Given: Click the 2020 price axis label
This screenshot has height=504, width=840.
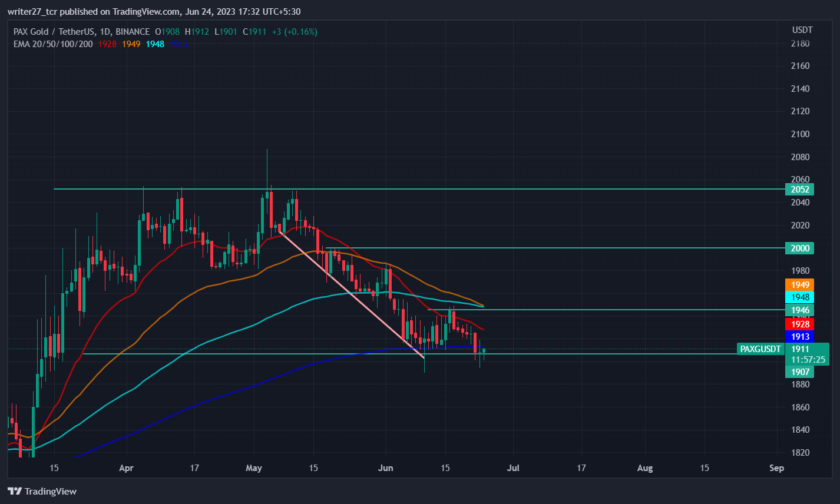Looking at the screenshot, I should 800,225.
